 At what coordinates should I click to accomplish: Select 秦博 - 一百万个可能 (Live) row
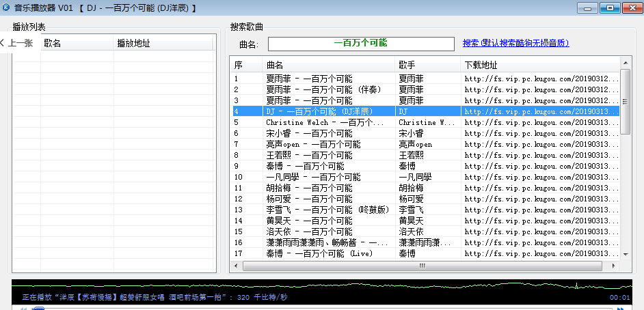pyautogui.click(x=425, y=253)
